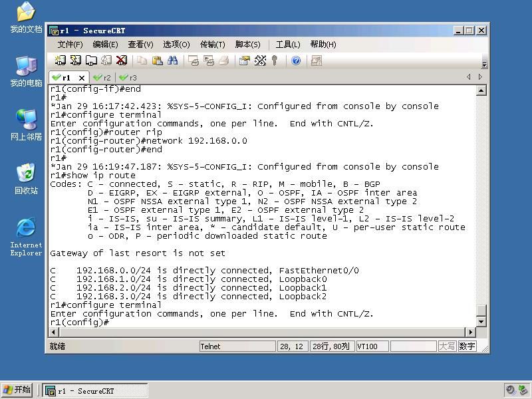Click the Print Selection icon
The image size is (532, 399).
pyautogui.click(x=208, y=61)
